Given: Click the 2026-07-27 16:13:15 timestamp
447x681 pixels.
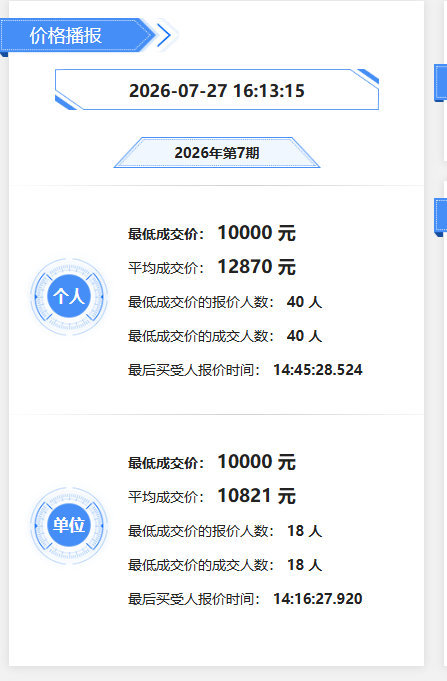Looking at the screenshot, I should click(217, 91).
